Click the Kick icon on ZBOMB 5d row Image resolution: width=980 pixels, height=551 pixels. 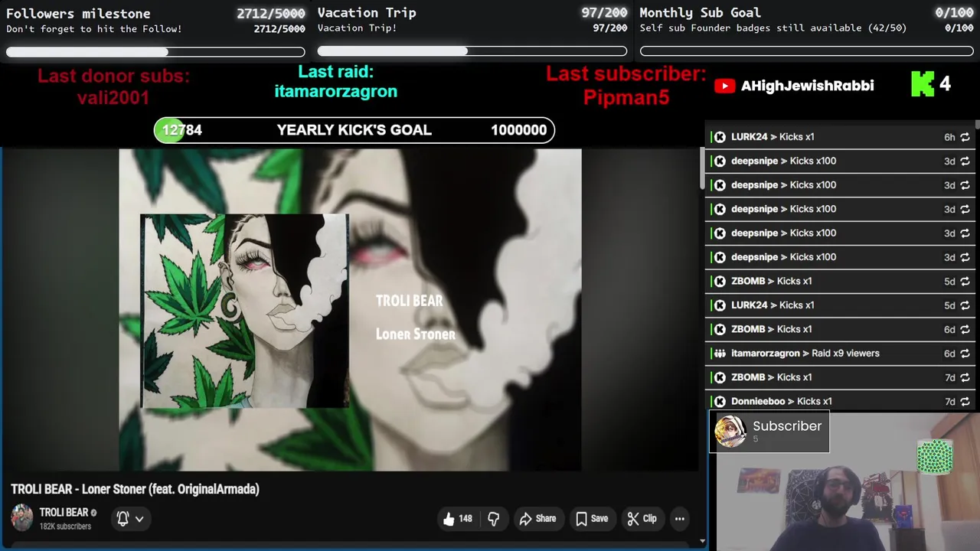[720, 281]
